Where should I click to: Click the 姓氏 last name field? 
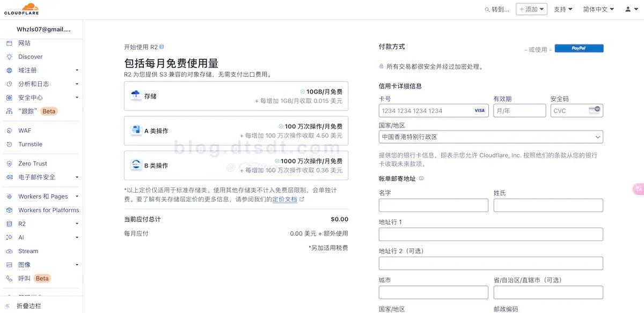(x=548, y=205)
